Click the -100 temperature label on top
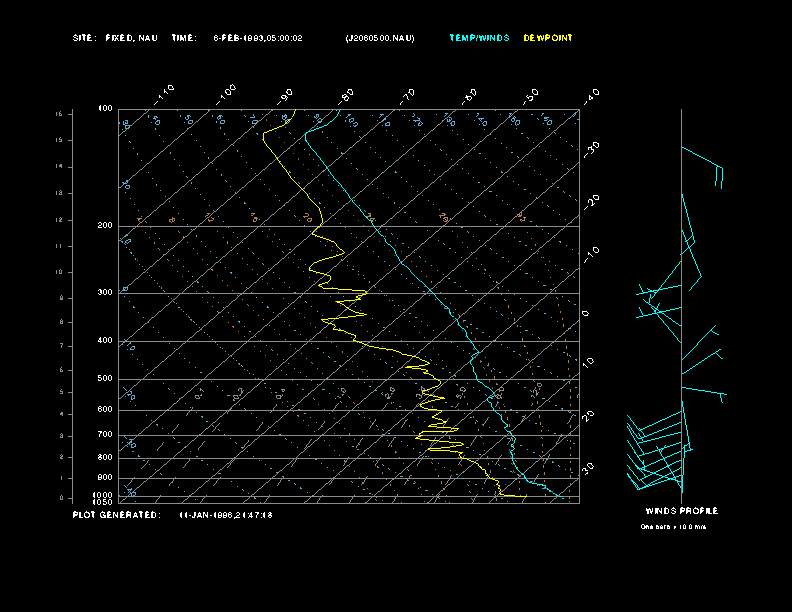The image size is (792, 612). pos(226,95)
